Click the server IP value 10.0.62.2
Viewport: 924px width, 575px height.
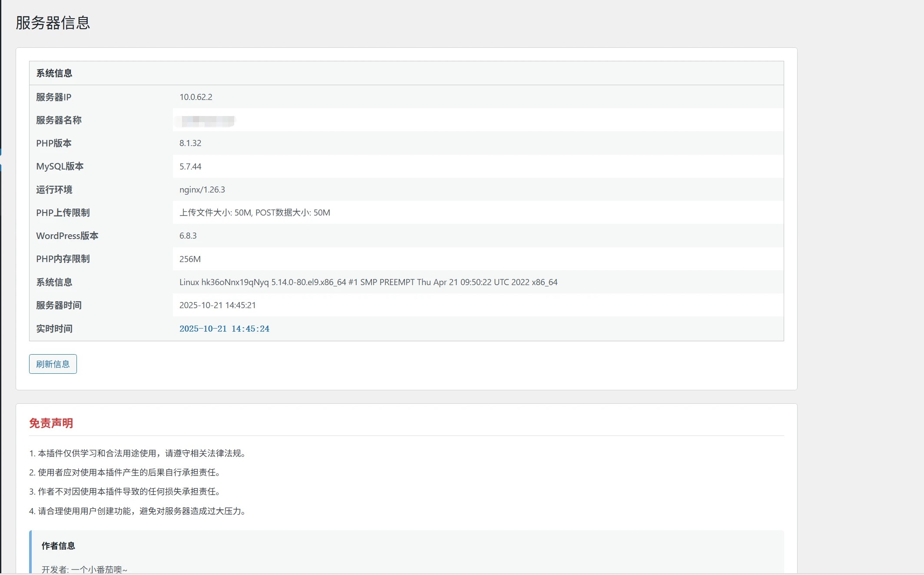pyautogui.click(x=195, y=97)
